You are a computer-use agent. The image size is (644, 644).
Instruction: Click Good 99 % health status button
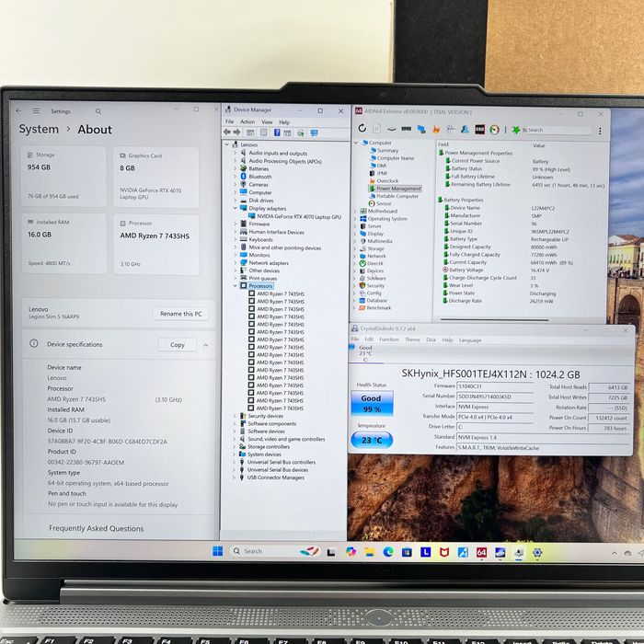[x=372, y=403]
